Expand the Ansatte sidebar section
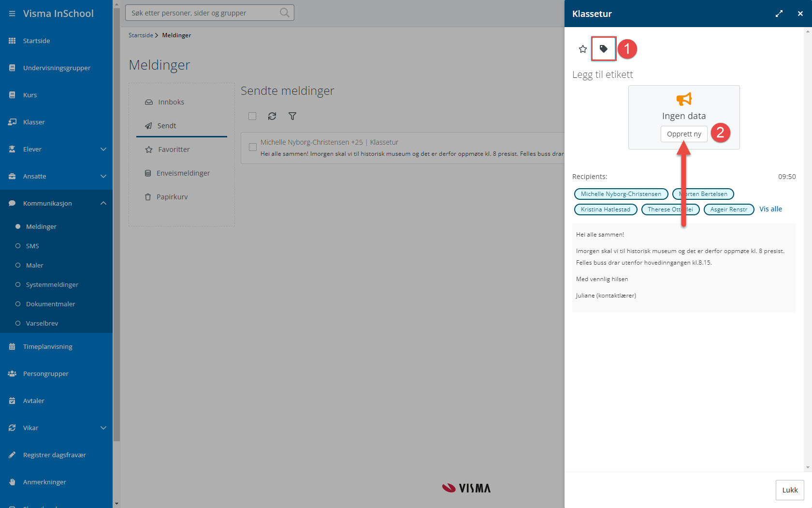Image resolution: width=812 pixels, height=508 pixels. click(x=103, y=176)
